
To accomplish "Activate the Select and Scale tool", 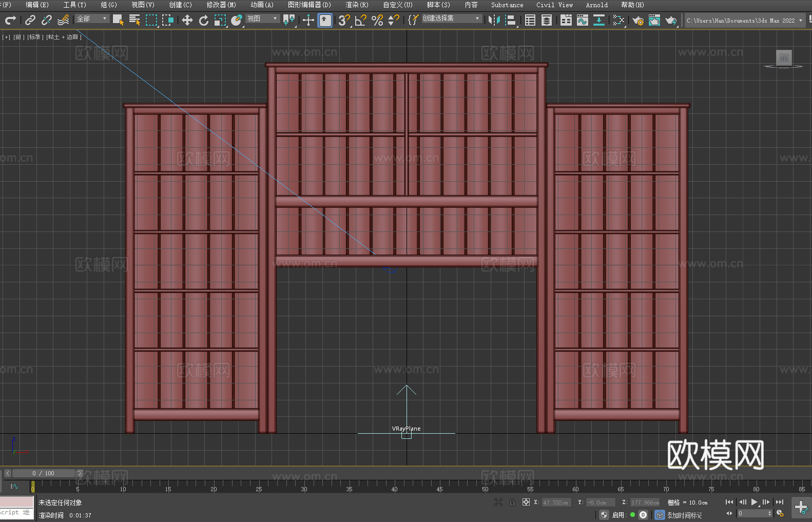I will [x=220, y=20].
